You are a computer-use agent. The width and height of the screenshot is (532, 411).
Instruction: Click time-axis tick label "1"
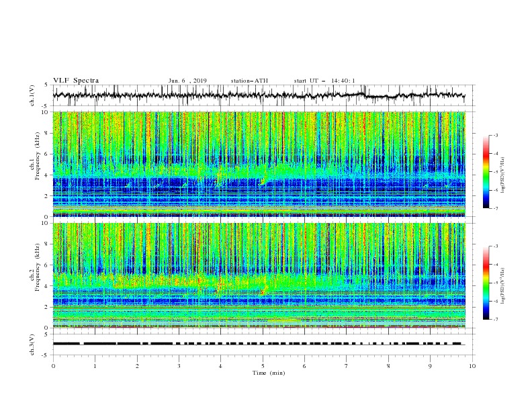[95, 366]
